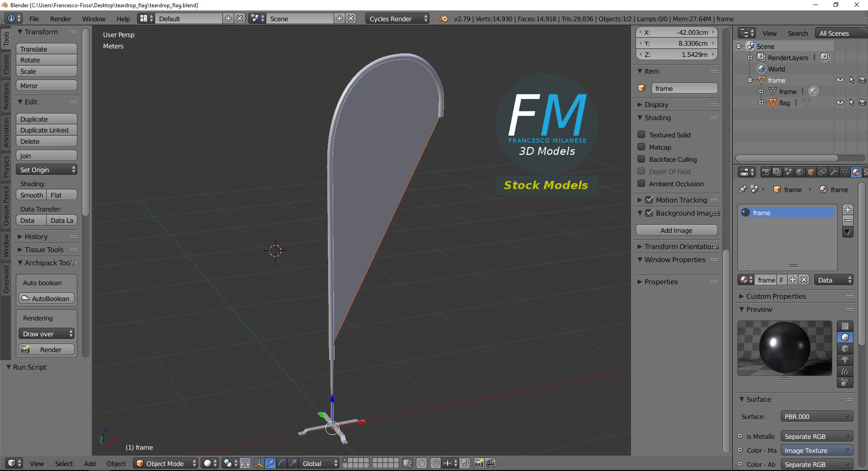Open the World properties tab
The image size is (868, 471).
point(800,172)
